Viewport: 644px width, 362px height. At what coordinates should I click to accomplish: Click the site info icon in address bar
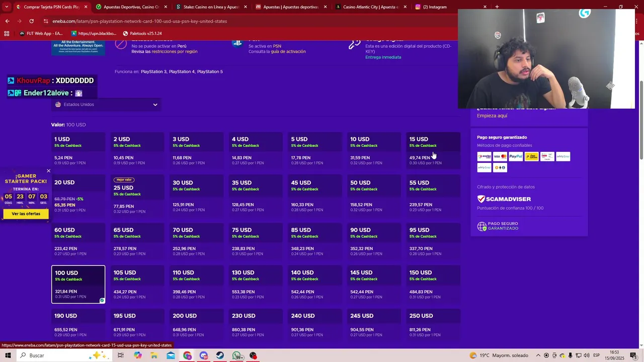coord(46,21)
